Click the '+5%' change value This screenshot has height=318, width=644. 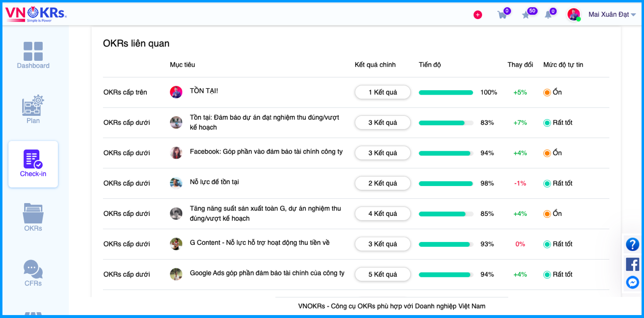(x=520, y=92)
